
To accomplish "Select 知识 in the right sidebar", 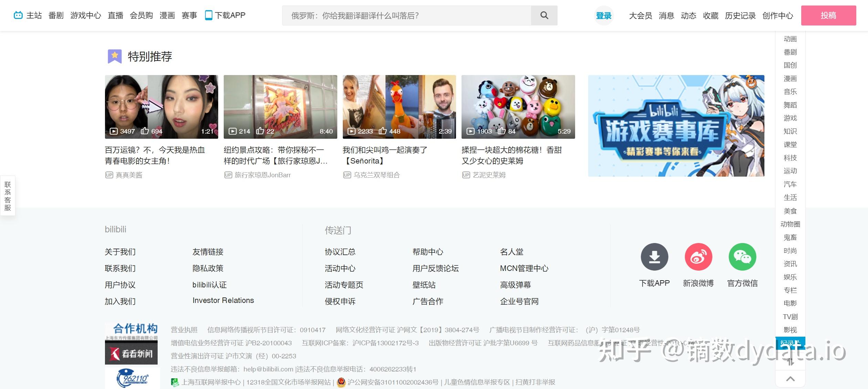I will click(x=790, y=131).
